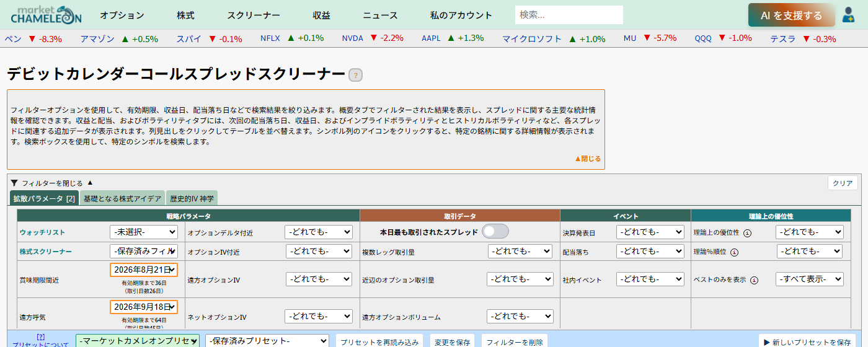Open the 配当落ち dropdown
868x347 pixels.
[649, 251]
